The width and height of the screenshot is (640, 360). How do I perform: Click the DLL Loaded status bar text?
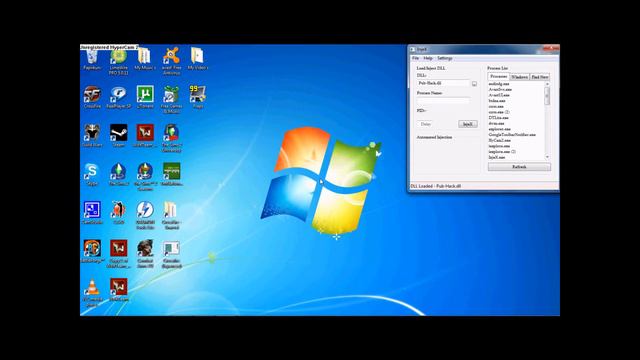point(436,186)
